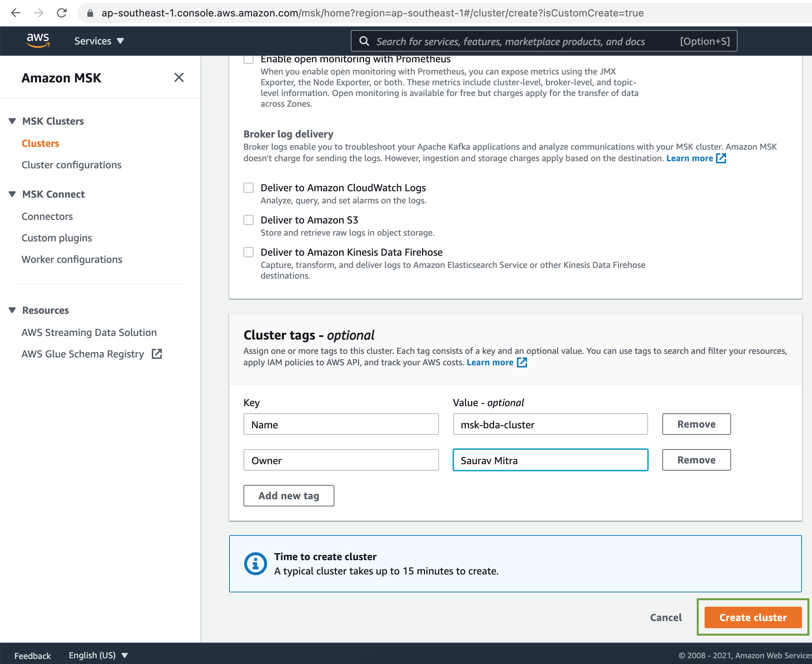Click Remove button for Name tag

tap(695, 424)
